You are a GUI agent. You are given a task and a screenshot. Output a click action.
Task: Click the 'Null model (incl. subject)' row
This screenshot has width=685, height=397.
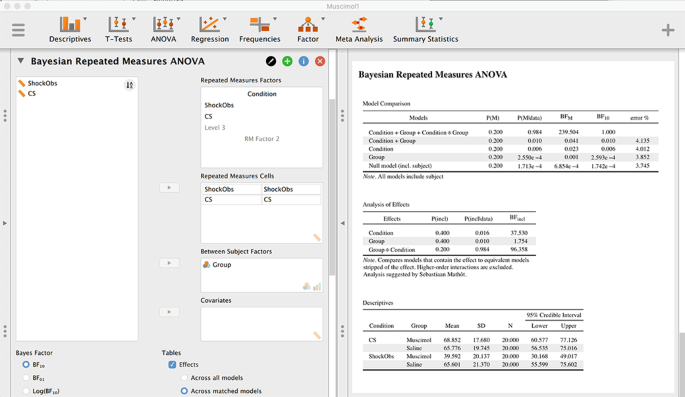click(x=510, y=166)
